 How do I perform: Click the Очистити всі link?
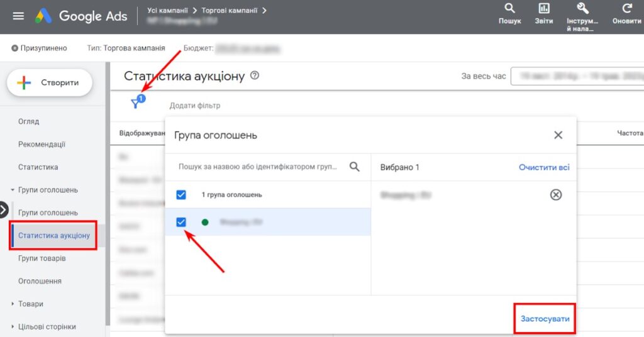pyautogui.click(x=544, y=167)
